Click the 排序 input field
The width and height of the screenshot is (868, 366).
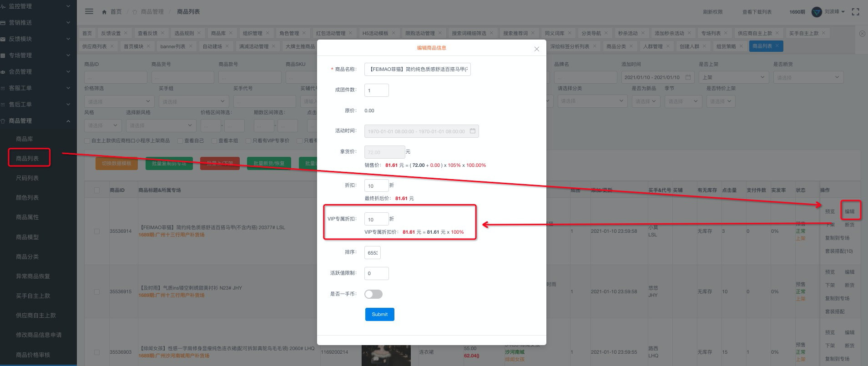coord(373,253)
